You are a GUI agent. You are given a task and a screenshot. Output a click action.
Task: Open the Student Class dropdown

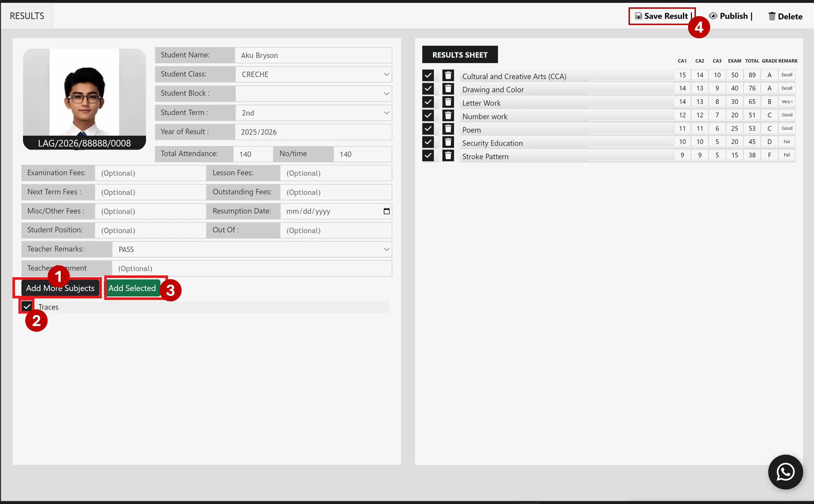314,74
